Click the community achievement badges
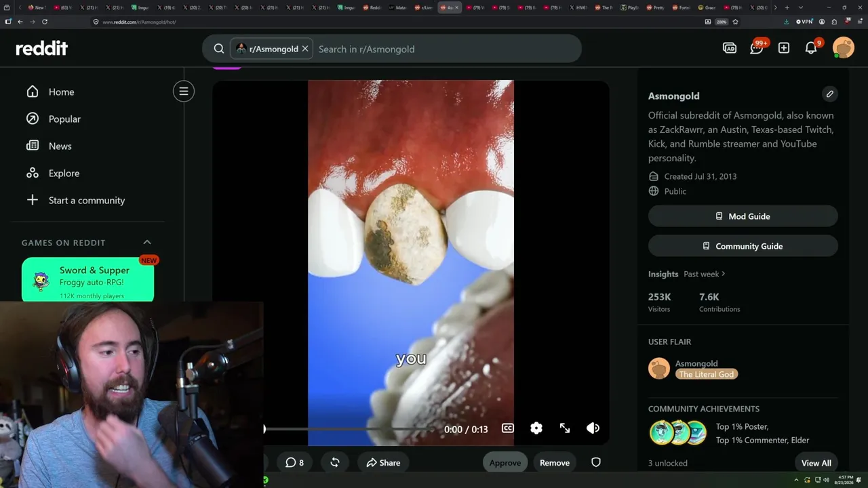 click(x=679, y=432)
